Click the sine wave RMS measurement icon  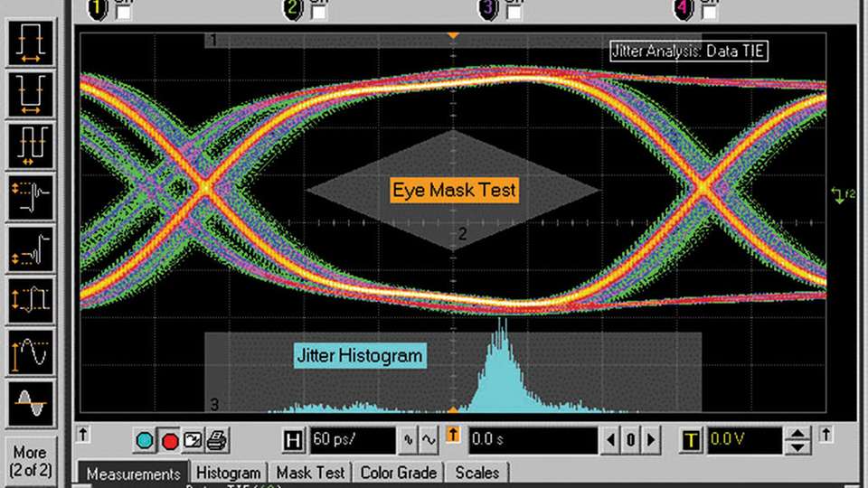point(30,402)
